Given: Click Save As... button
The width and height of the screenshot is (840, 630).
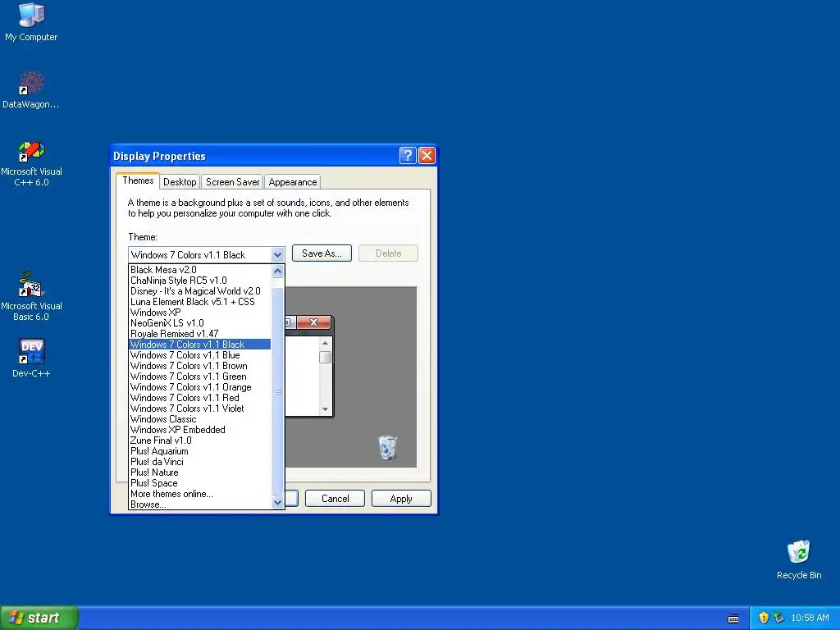Looking at the screenshot, I should (322, 253).
